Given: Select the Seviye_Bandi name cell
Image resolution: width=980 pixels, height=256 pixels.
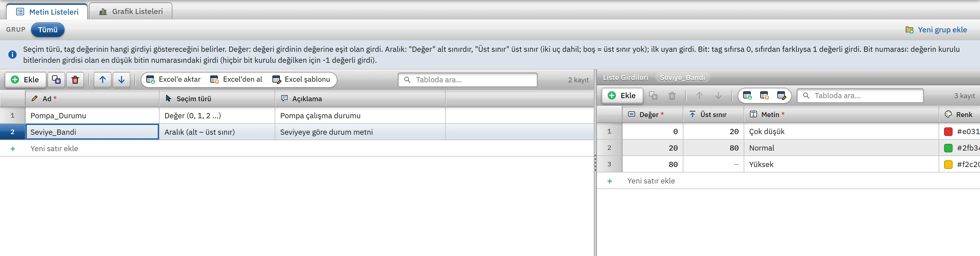Looking at the screenshot, I should [x=92, y=132].
